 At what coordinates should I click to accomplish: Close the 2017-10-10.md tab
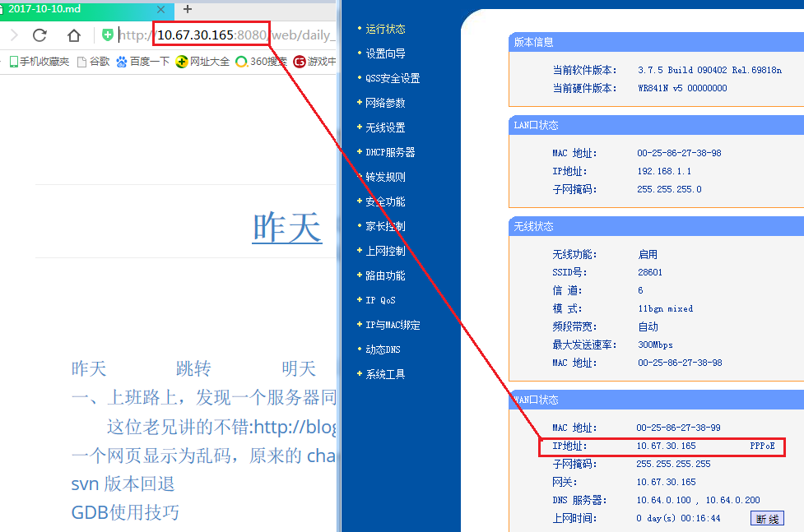tap(161, 9)
